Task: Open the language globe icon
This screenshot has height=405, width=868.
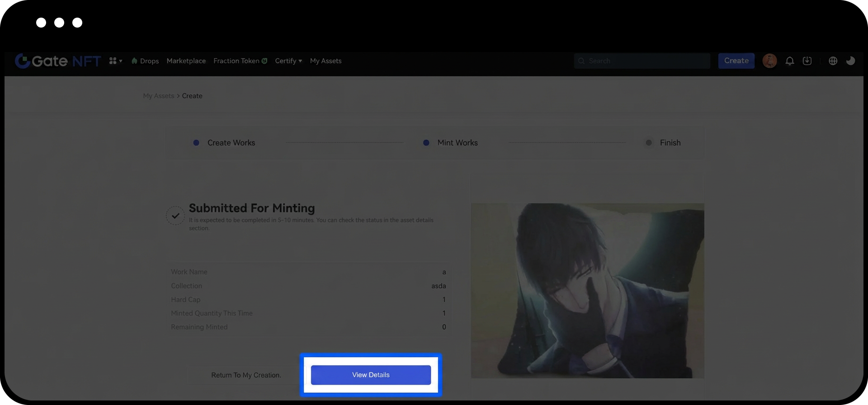Action: click(833, 61)
